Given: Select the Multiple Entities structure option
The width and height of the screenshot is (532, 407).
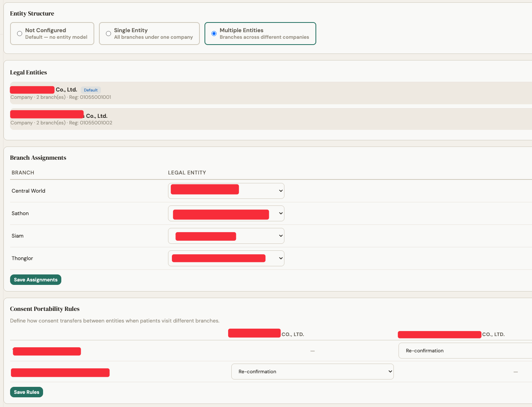Looking at the screenshot, I should (x=213, y=33).
